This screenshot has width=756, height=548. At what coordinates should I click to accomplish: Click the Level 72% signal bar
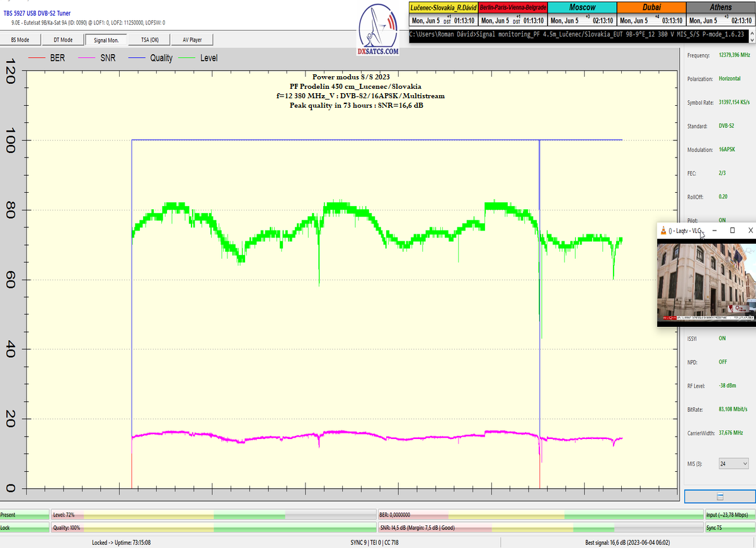213,515
